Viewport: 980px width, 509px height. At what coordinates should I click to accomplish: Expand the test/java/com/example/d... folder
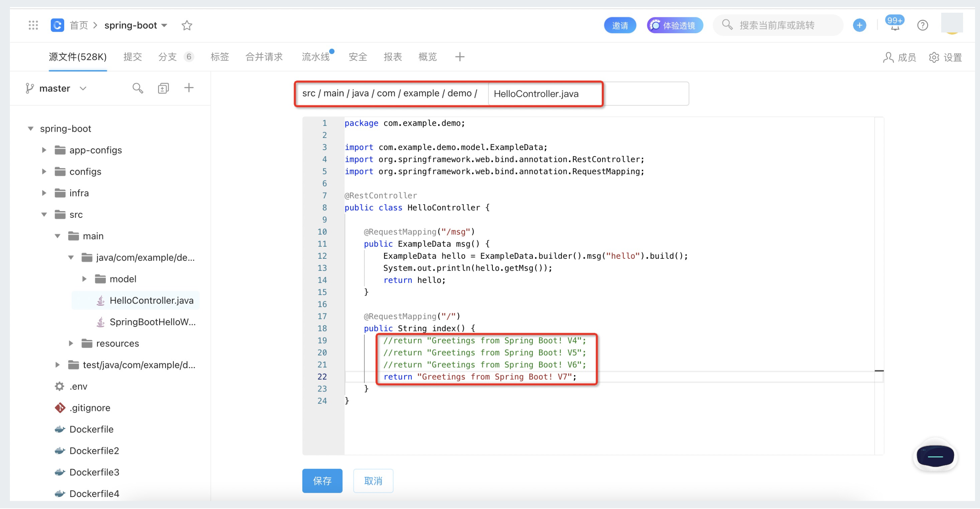click(x=58, y=365)
